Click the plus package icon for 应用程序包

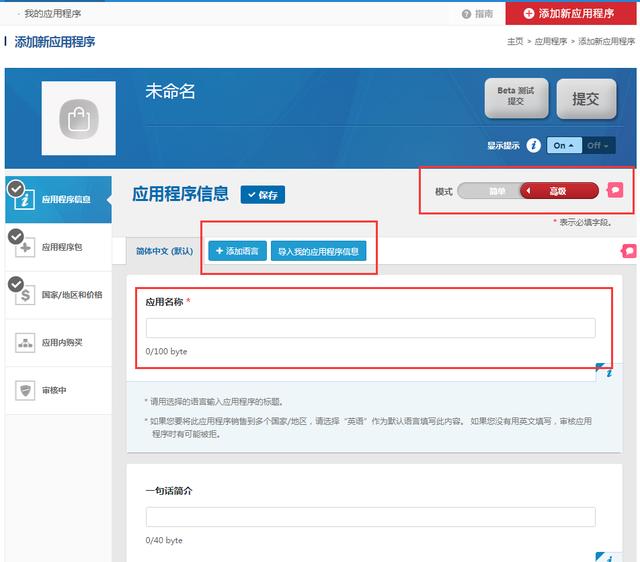click(x=25, y=247)
